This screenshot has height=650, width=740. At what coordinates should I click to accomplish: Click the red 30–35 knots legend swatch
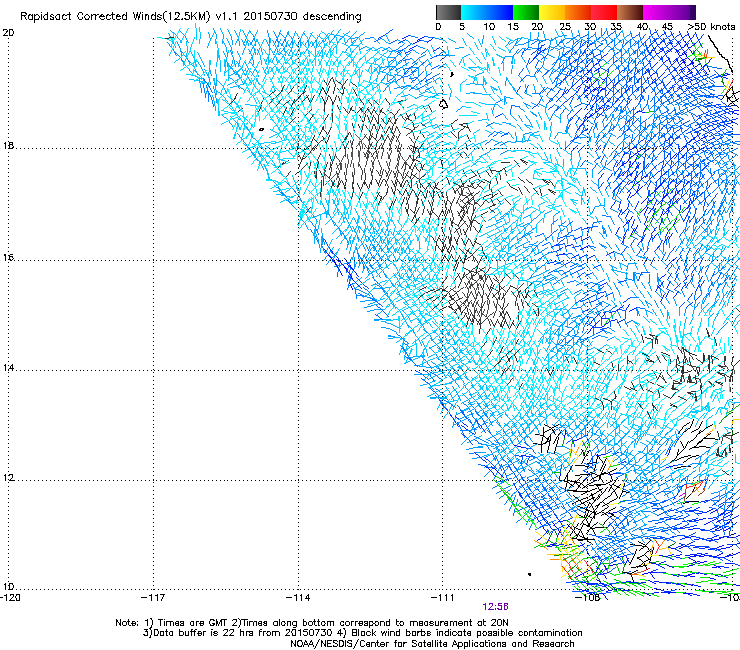(x=604, y=12)
